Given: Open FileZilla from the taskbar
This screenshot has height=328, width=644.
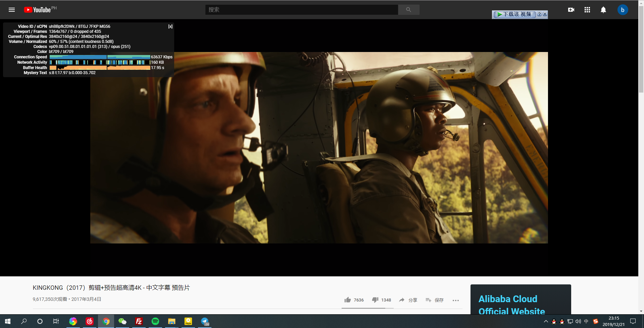Looking at the screenshot, I should [x=139, y=321].
